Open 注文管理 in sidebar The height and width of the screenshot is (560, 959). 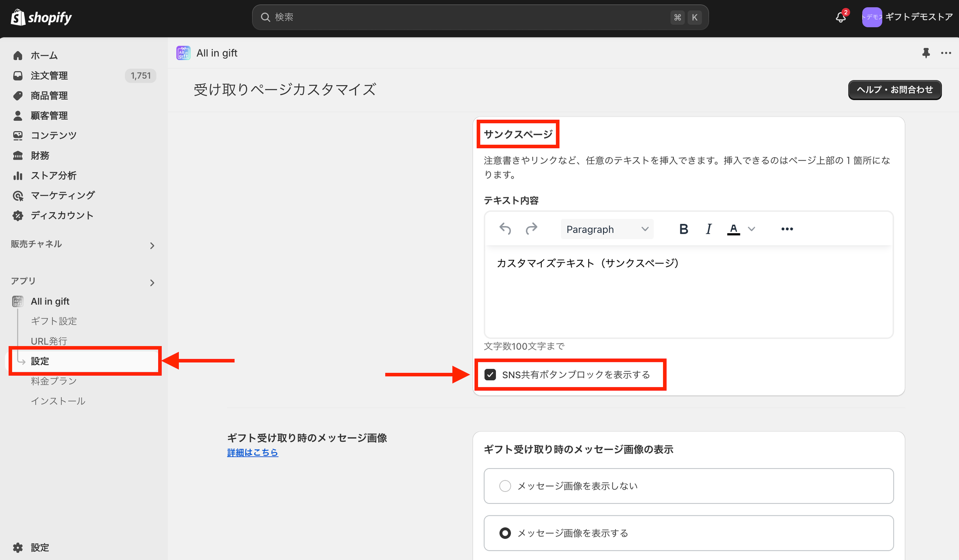[x=49, y=75]
